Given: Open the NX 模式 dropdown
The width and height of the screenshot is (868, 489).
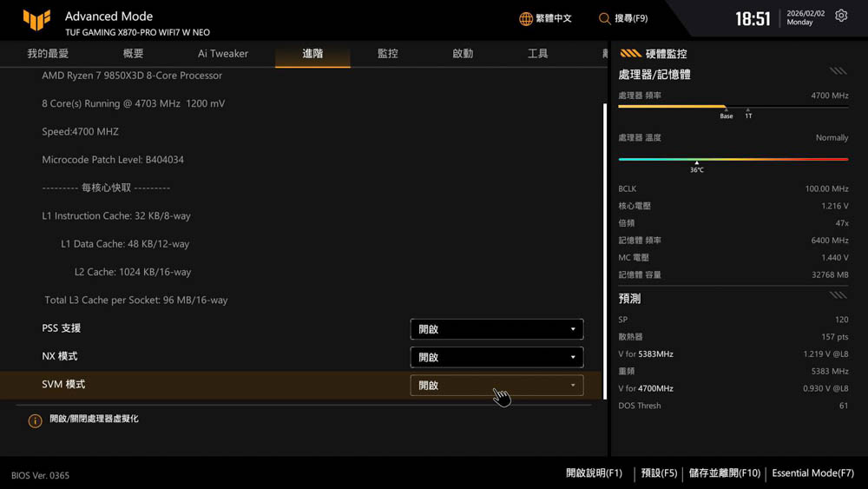Looking at the screenshot, I should click(x=496, y=357).
